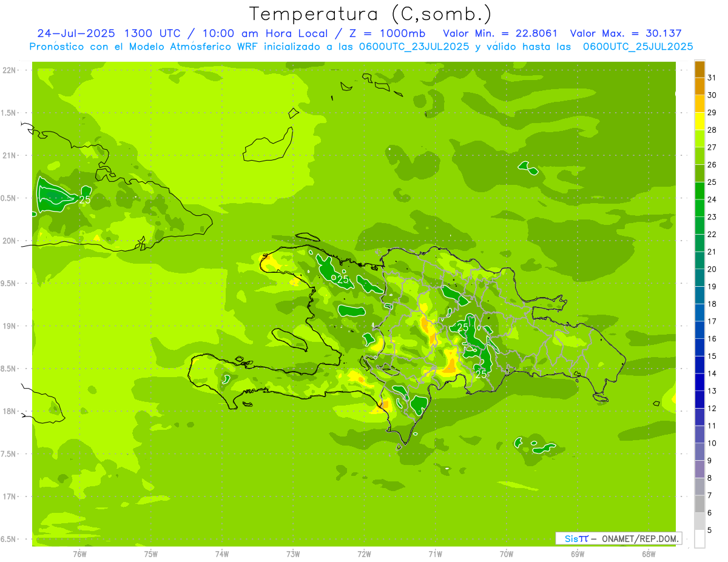The image size is (728, 562).
Task: Click the "69W" longitude axis label
Action: pos(578,554)
